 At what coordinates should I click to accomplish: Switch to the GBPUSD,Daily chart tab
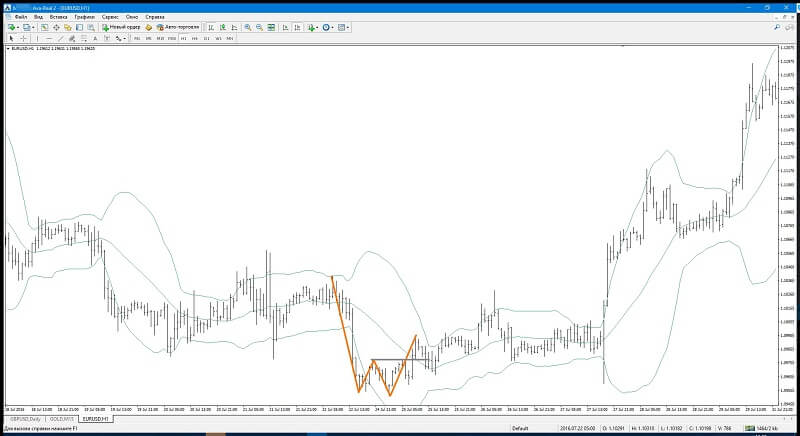(24, 419)
